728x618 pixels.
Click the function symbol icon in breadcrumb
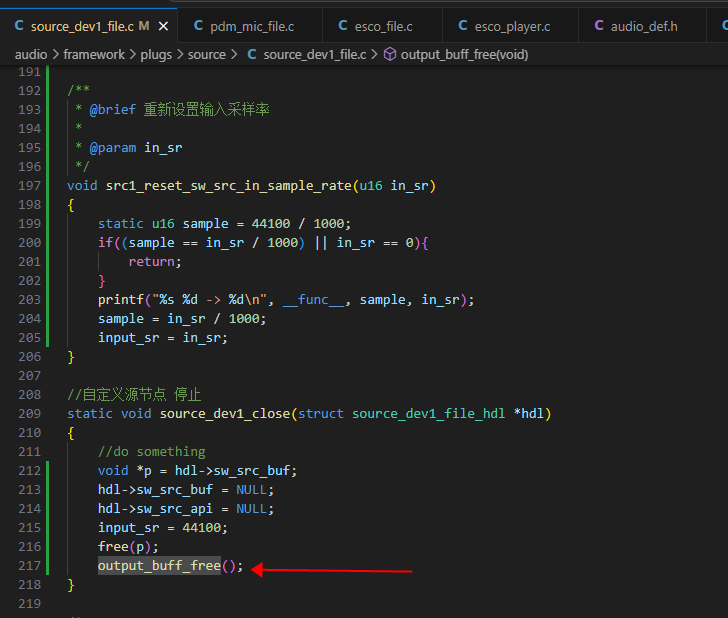(390, 55)
